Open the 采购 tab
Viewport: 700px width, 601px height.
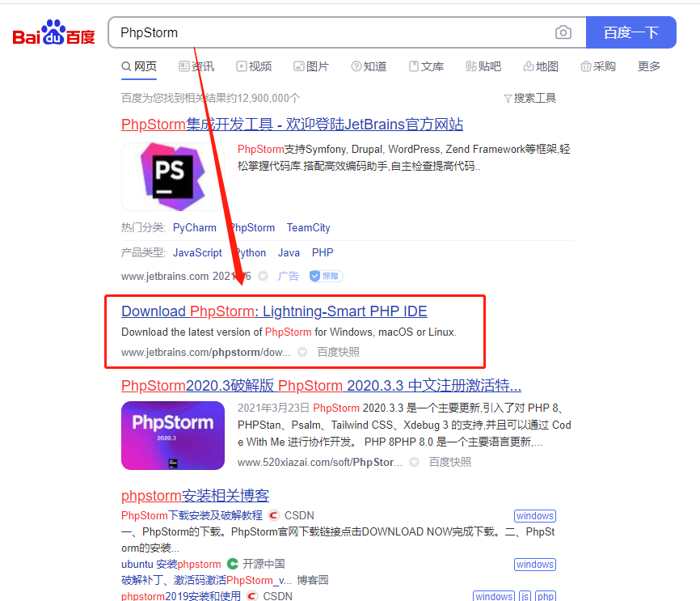(x=598, y=66)
